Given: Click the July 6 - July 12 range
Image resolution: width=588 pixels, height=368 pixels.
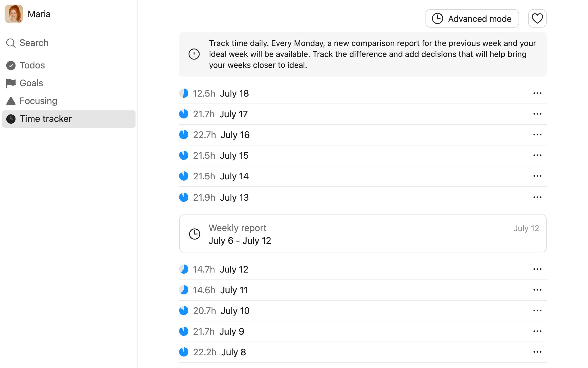Looking at the screenshot, I should click(x=240, y=241).
